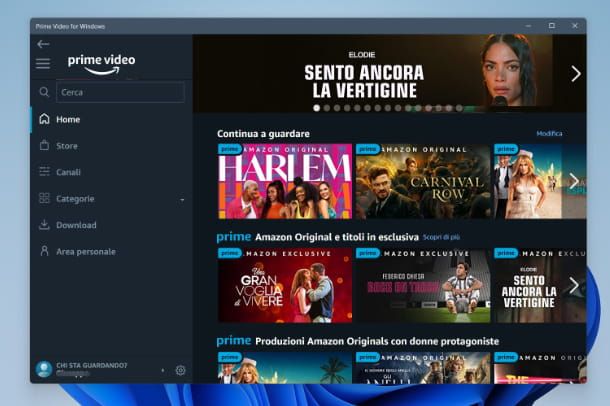Click the prime badge on Carnival Row
Screen dimensions: 610x406
368,149
